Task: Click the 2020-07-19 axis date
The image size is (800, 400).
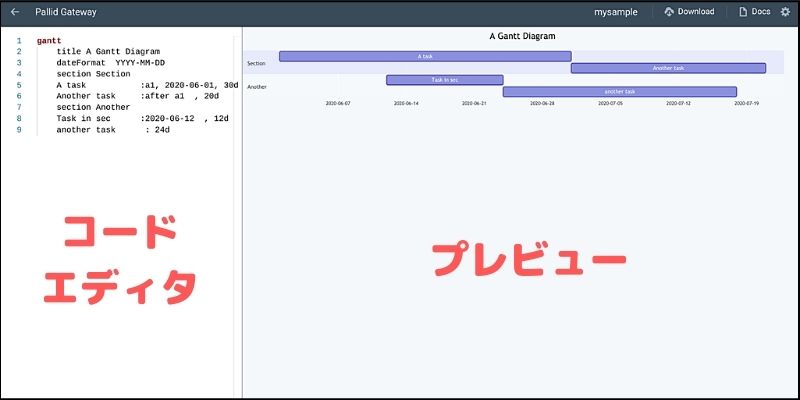Action: point(747,103)
